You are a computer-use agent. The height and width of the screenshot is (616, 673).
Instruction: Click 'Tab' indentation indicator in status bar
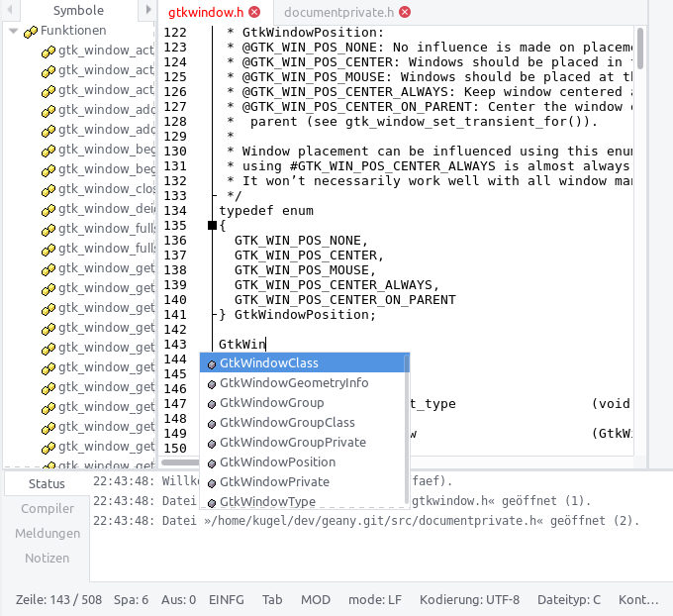[x=272, y=600]
